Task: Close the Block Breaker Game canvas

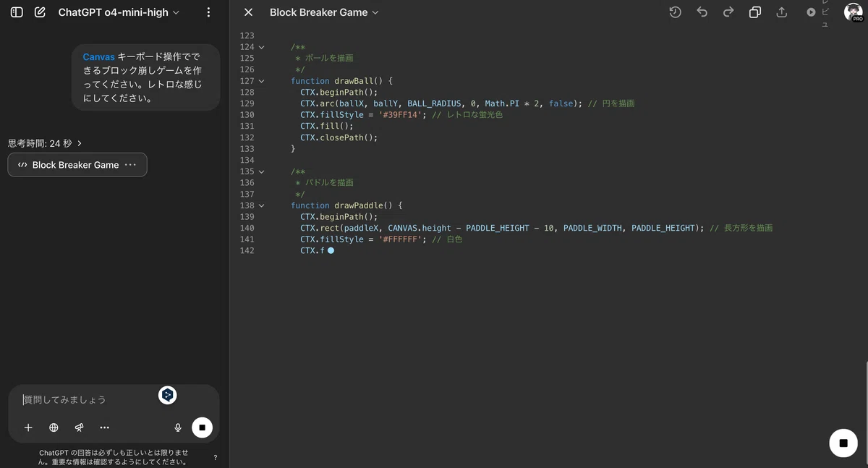Action: (x=248, y=12)
